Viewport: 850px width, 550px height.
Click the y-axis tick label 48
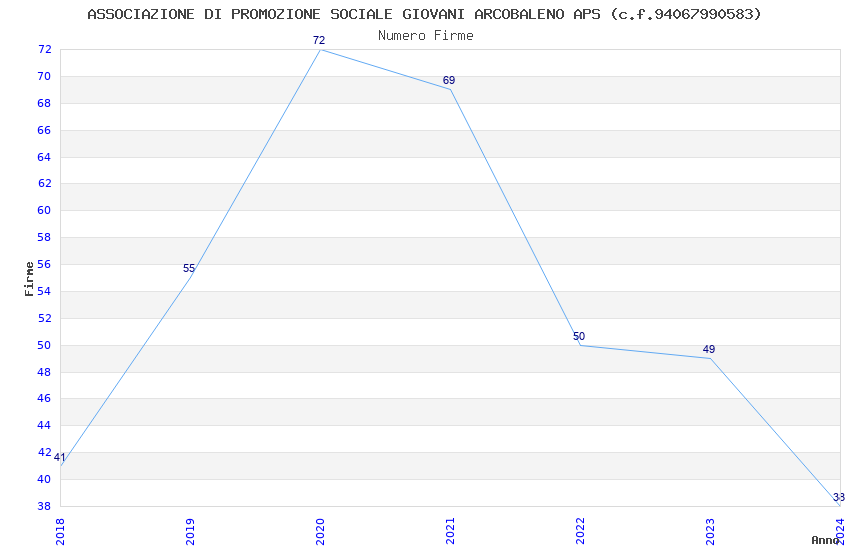[x=44, y=372]
